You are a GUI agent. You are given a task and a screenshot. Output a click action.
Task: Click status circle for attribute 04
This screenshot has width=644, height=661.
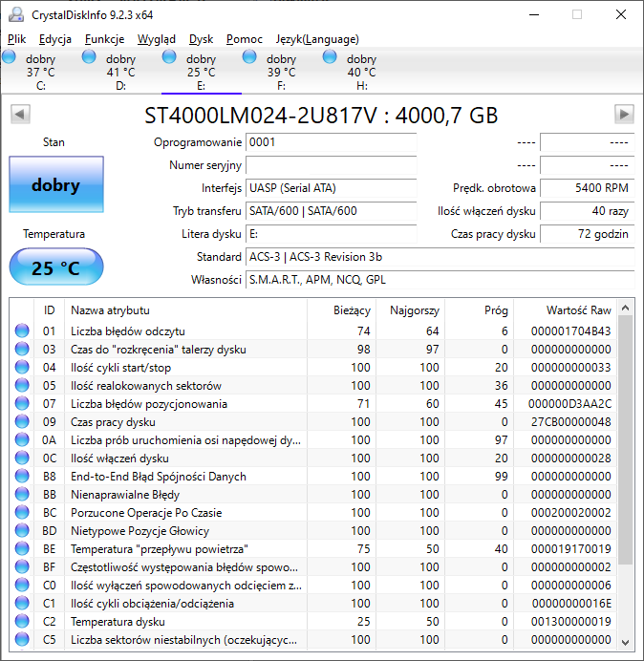point(22,367)
